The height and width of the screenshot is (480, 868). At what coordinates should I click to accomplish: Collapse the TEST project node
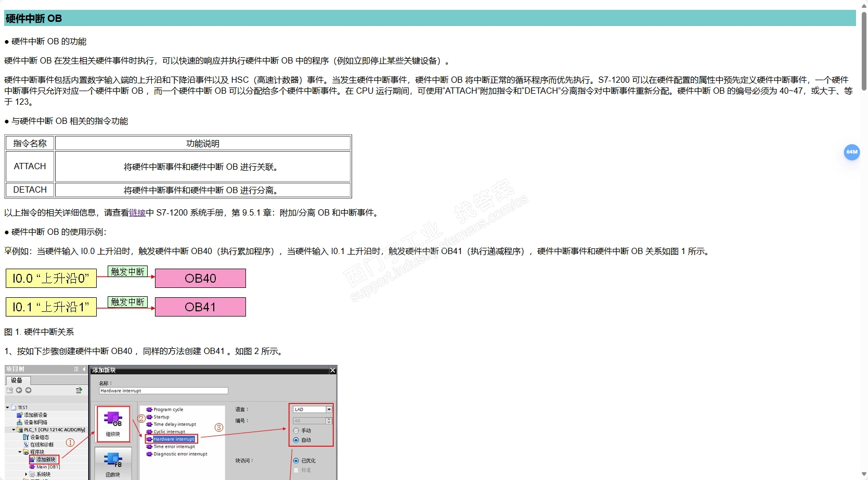click(7, 408)
